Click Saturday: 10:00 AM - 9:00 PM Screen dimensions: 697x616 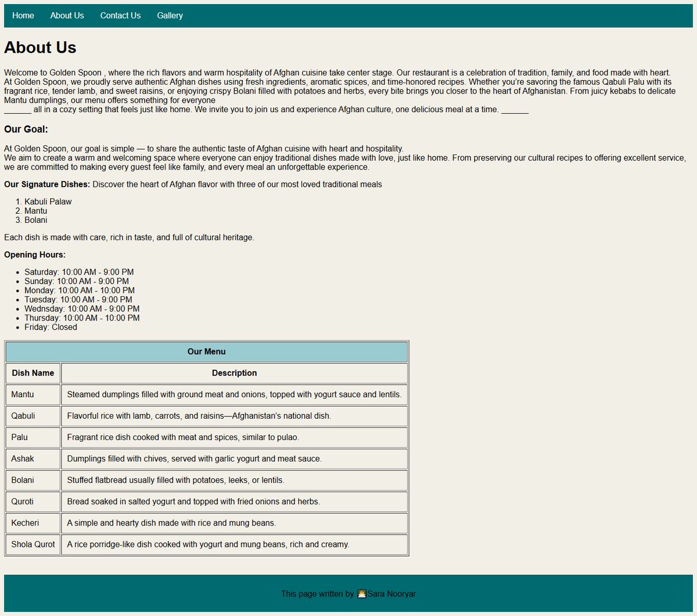tap(79, 272)
